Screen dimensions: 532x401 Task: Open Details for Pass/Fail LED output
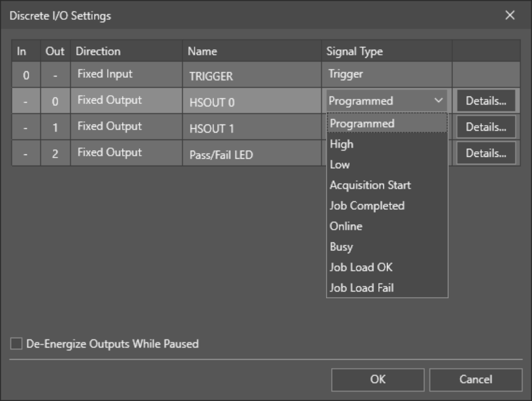(486, 153)
